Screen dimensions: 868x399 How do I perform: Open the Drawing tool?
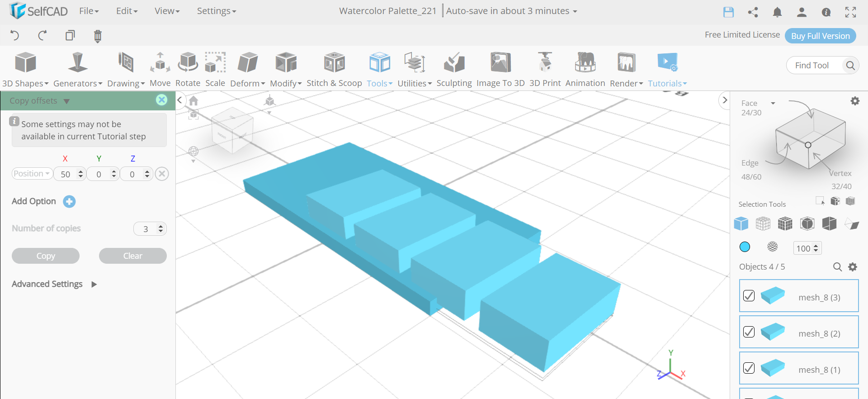coord(126,70)
